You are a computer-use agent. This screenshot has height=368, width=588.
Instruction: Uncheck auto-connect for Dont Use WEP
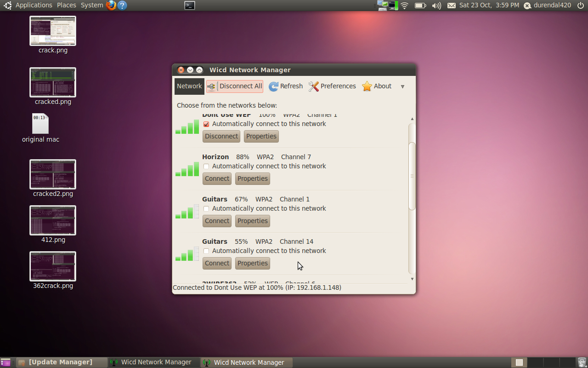pyautogui.click(x=206, y=124)
